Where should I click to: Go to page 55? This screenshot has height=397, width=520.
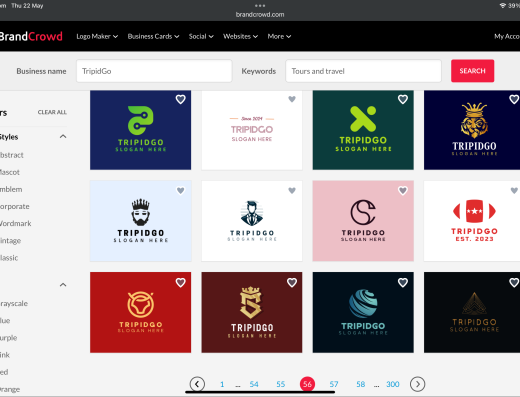tap(281, 384)
